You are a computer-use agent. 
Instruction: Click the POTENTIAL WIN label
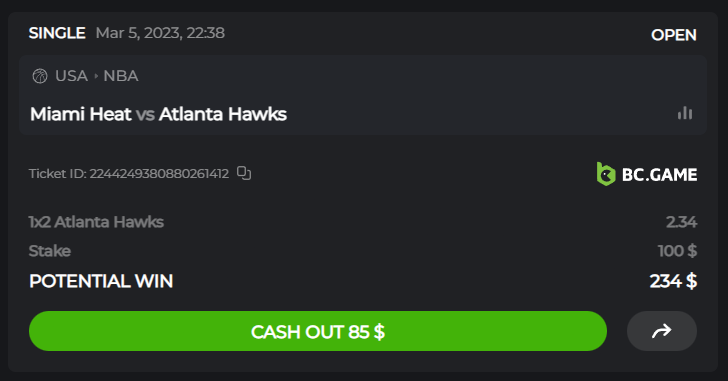[101, 281]
